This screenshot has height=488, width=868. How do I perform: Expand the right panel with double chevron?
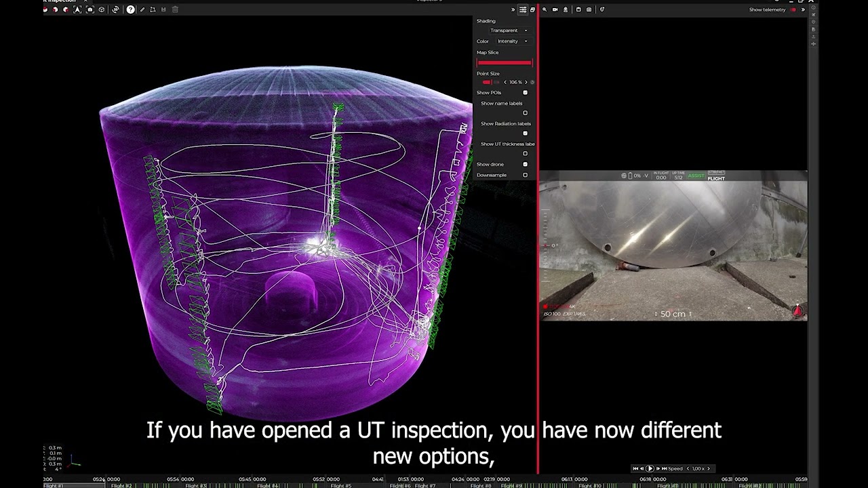(x=803, y=9)
